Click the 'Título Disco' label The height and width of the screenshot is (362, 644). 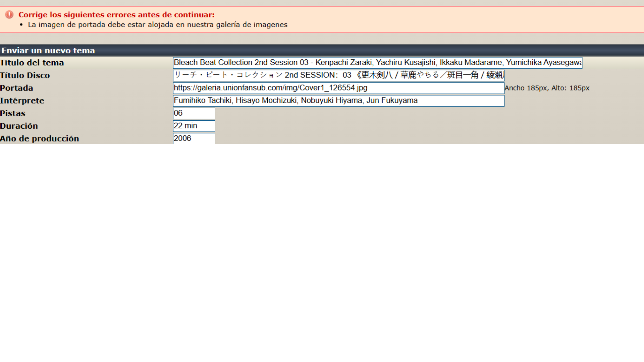pyautogui.click(x=25, y=75)
